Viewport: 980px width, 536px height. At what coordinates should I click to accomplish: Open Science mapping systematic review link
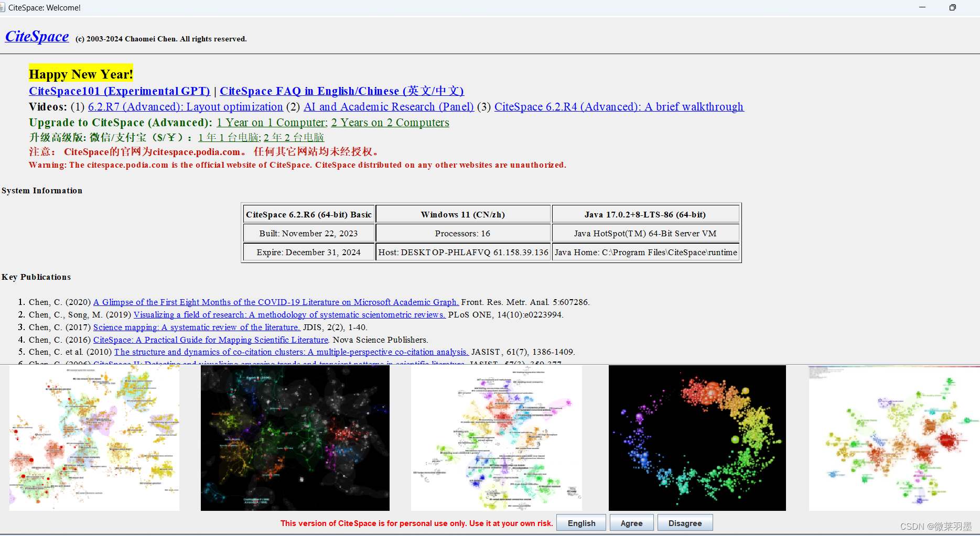197,327
